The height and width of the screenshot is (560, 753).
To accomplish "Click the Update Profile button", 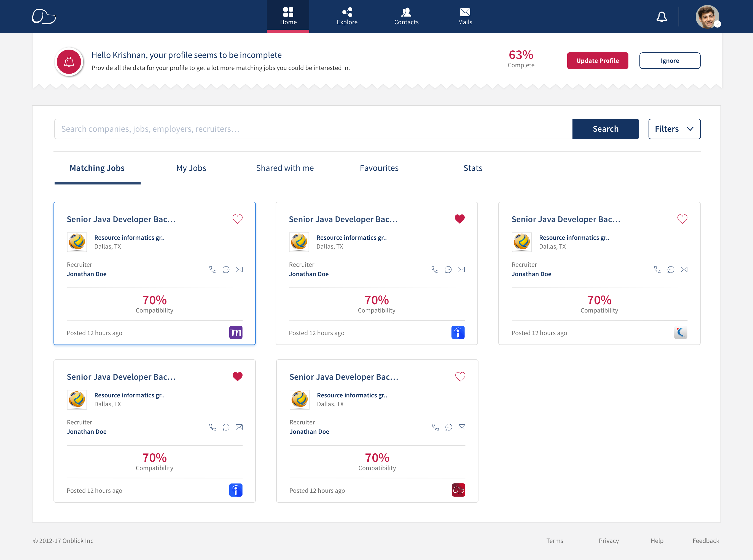I will [597, 61].
